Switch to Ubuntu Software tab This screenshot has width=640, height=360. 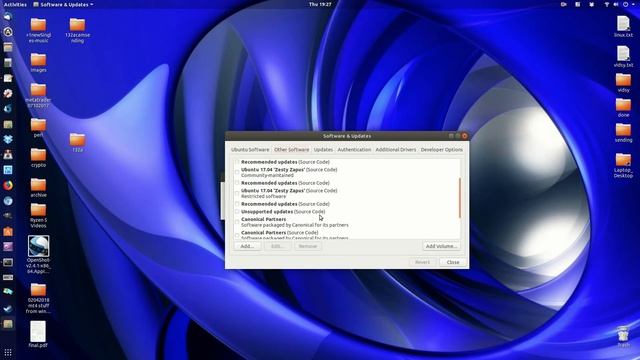pos(250,150)
